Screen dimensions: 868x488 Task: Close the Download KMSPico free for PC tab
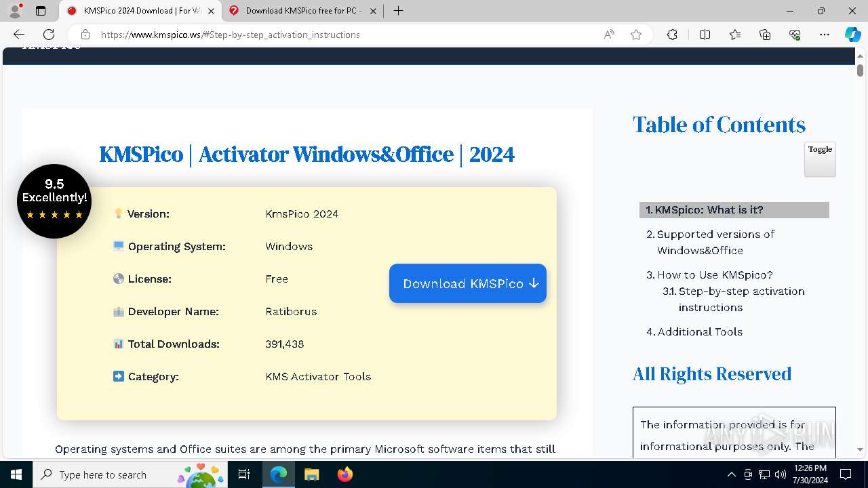pyautogui.click(x=373, y=11)
